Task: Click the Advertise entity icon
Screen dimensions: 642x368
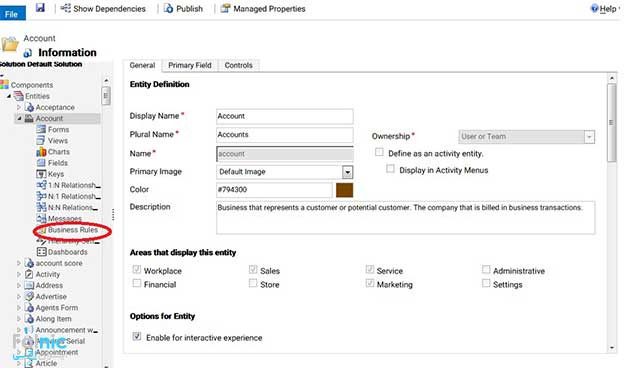Action: 29,296
